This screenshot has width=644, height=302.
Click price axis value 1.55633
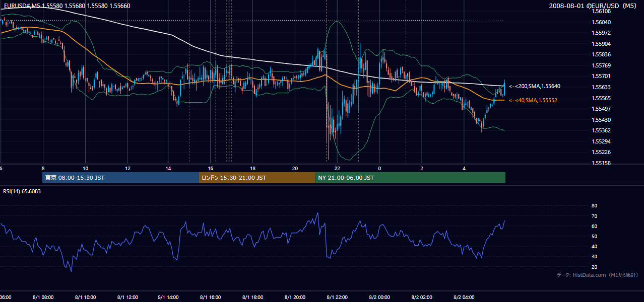601,87
